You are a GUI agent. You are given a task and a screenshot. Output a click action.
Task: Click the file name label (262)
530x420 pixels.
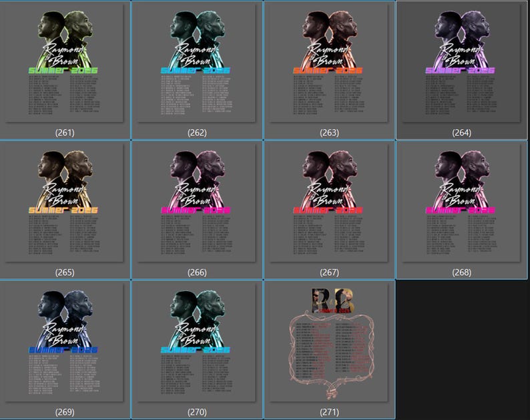pyautogui.click(x=197, y=133)
